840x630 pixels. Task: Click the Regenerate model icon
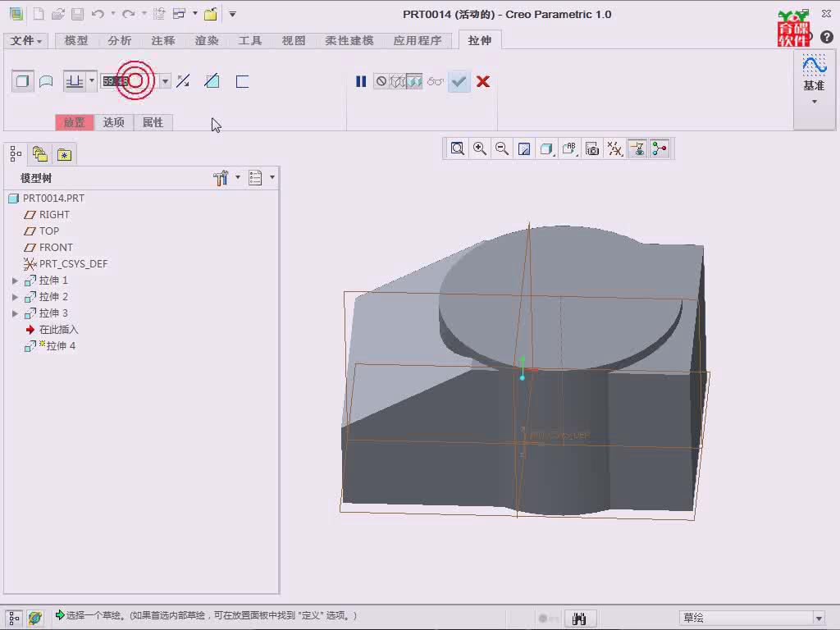[x=158, y=14]
